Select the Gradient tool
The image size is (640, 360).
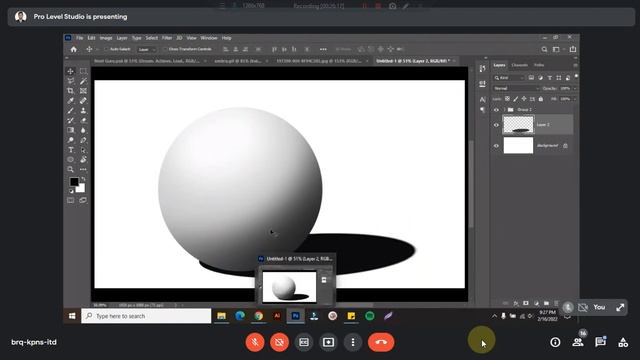click(71, 130)
